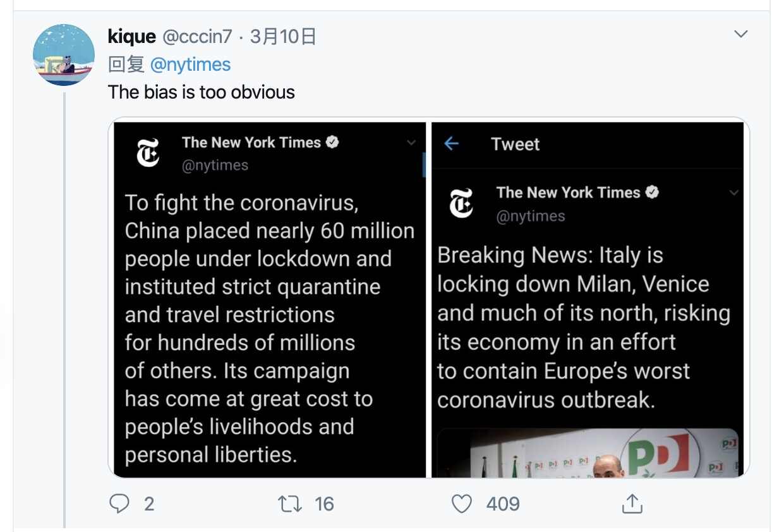The image size is (772, 532).
Task: Click the reply speech bubble icon
Action: tap(119, 504)
